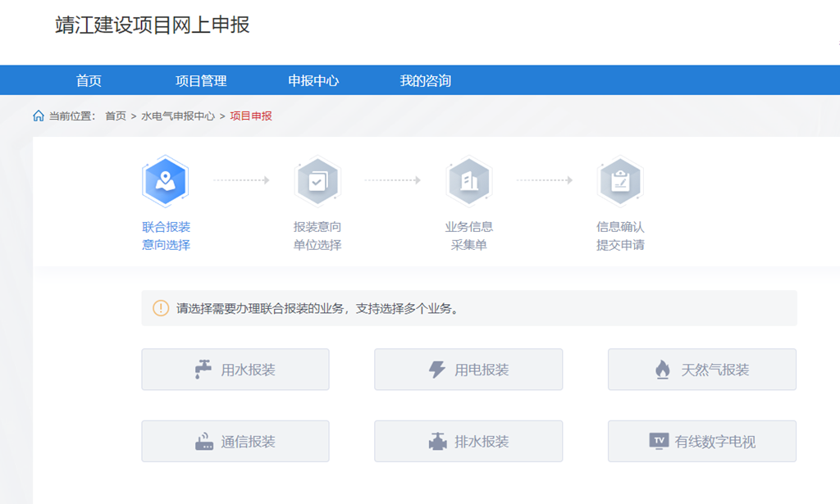Click the TV icon for digital television
This screenshot has height=504, width=840.
[x=659, y=441]
